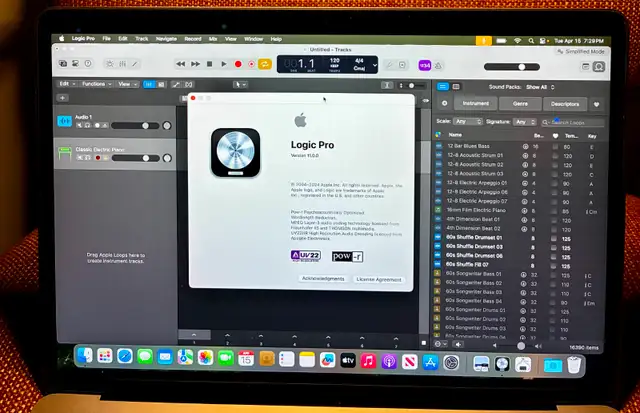Click the Acknowledgments button
The width and height of the screenshot is (640, 413).
click(x=323, y=279)
